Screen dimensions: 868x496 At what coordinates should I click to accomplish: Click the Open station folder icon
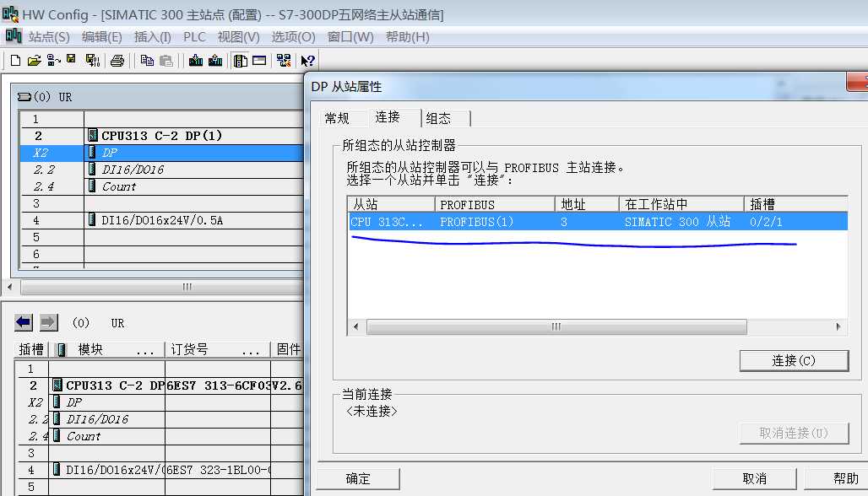click(x=35, y=60)
